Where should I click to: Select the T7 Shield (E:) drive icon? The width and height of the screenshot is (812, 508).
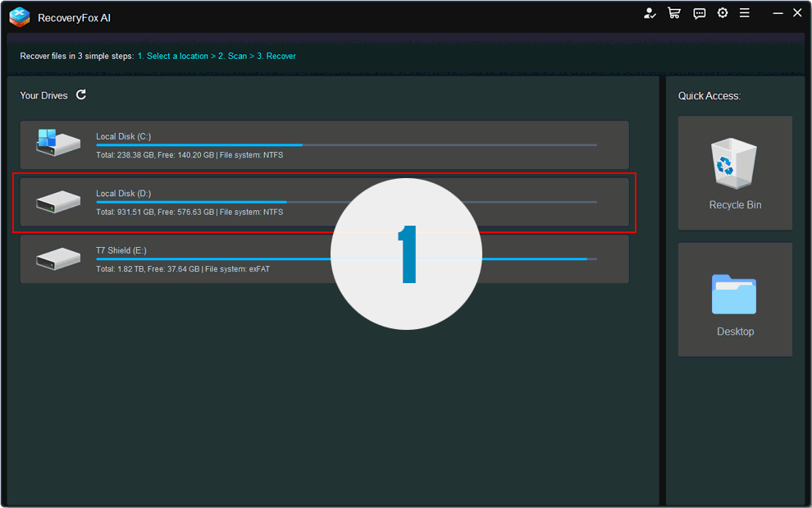point(57,259)
